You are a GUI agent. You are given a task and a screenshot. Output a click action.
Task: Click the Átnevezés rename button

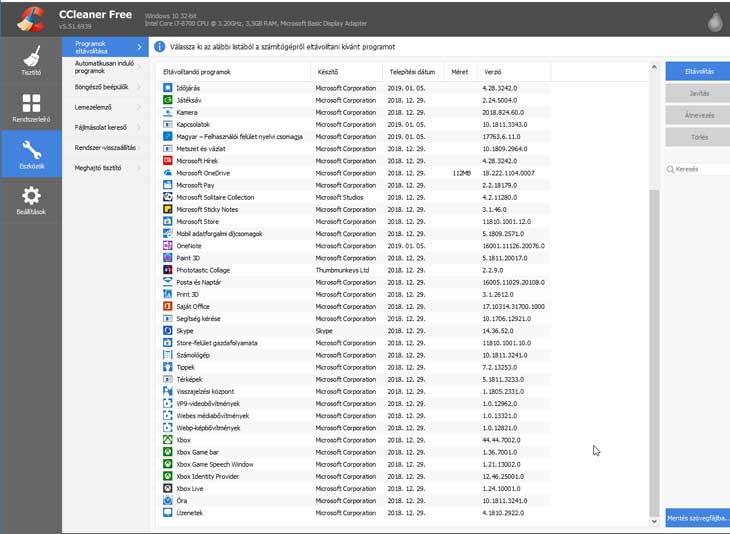[698, 115]
